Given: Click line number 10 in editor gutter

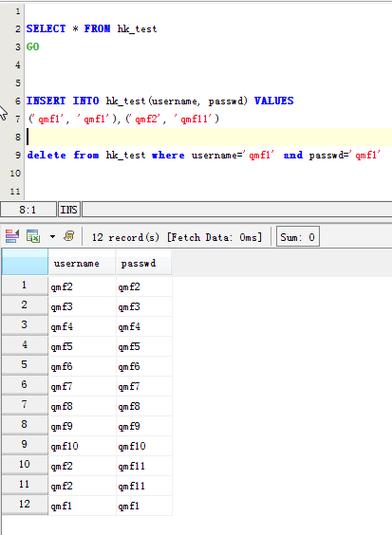Looking at the screenshot, I should pyautogui.click(x=15, y=173).
